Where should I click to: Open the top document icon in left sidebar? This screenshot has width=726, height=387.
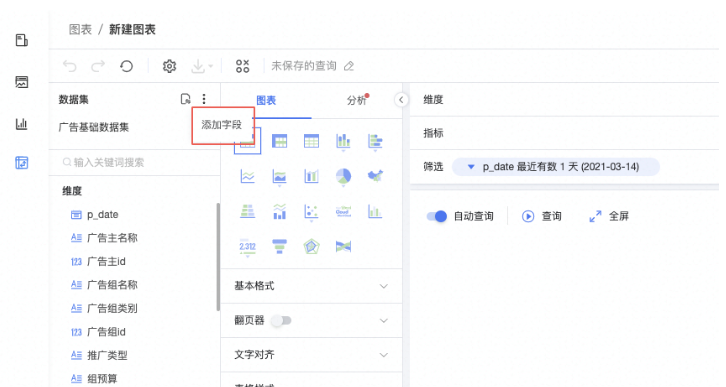(x=22, y=40)
